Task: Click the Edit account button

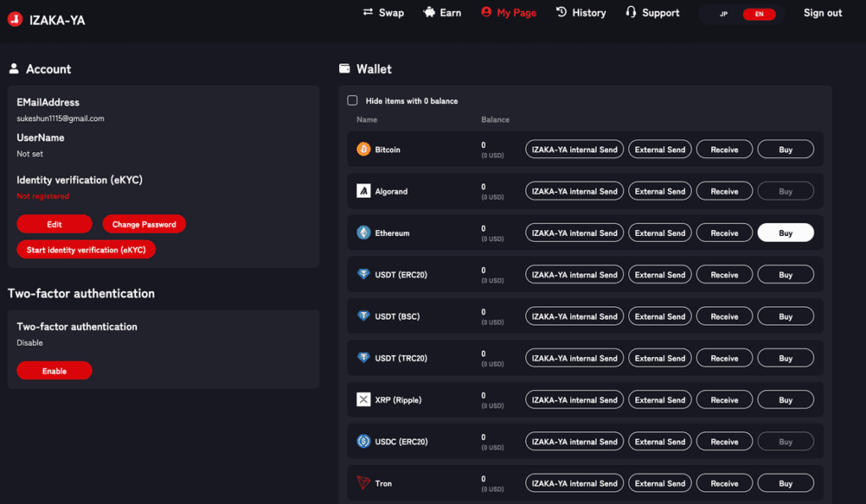Action: pyautogui.click(x=54, y=224)
